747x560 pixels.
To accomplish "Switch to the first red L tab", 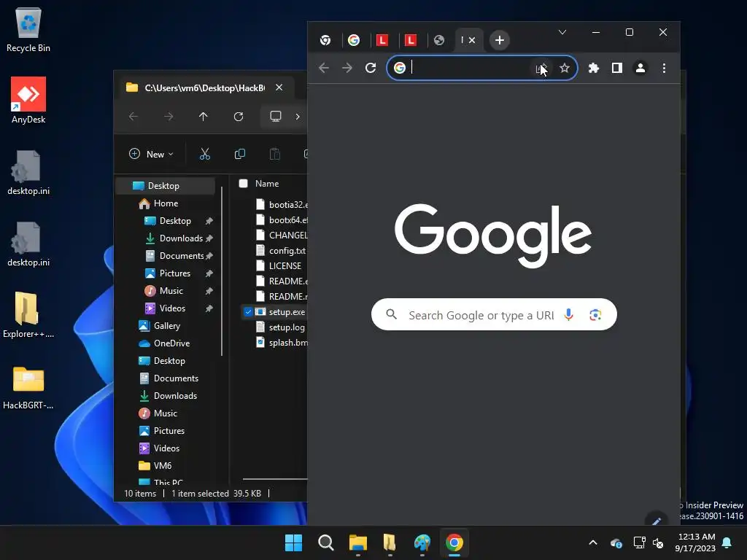I will (382, 40).
